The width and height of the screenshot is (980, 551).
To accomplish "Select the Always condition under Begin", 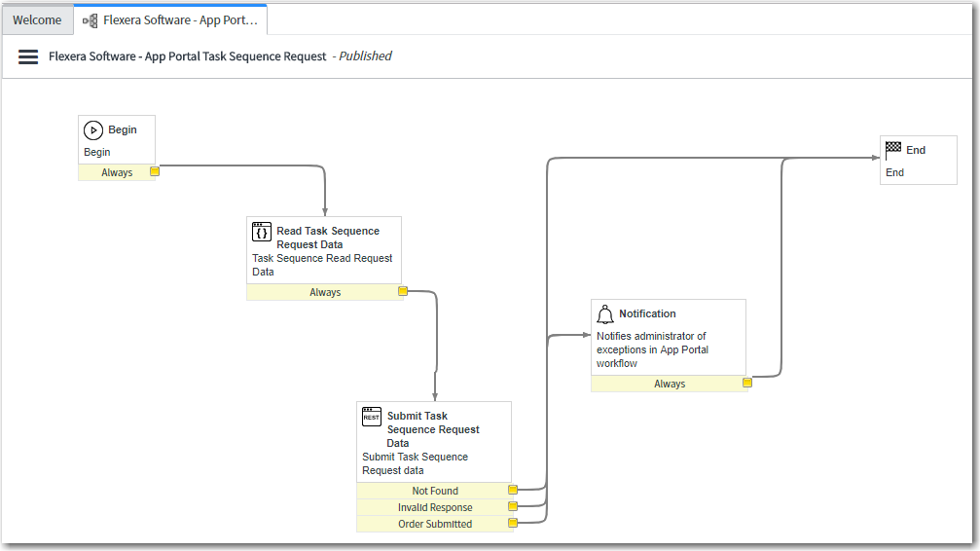I will [117, 172].
